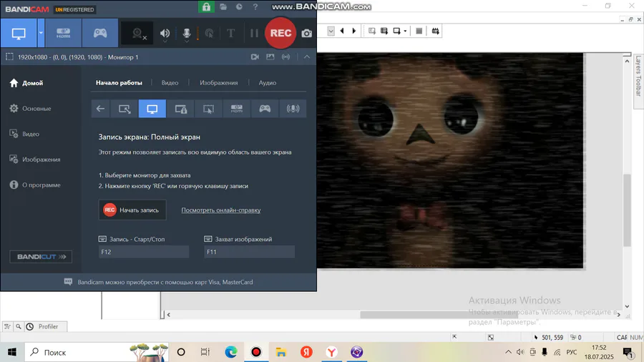
Task: Click the list rows toolbar icon
Action: [x=384, y=31]
